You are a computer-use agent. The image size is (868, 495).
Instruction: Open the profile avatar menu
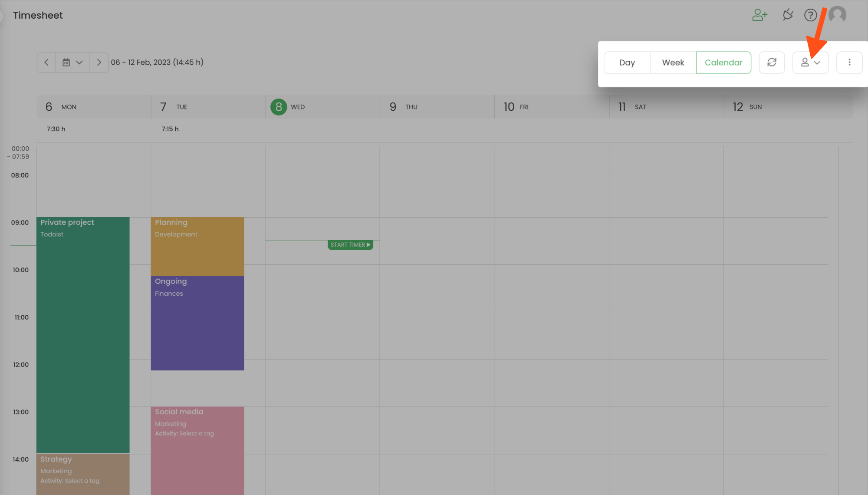click(x=837, y=15)
